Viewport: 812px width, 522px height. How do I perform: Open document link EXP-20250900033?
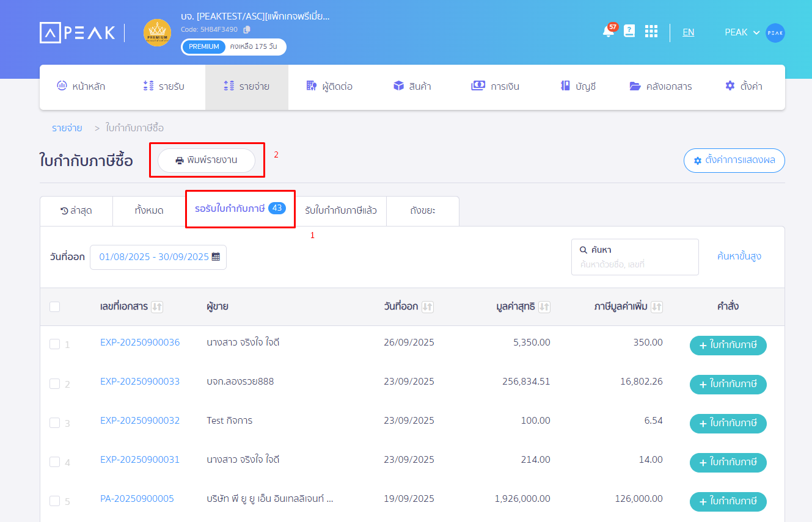[x=140, y=382]
